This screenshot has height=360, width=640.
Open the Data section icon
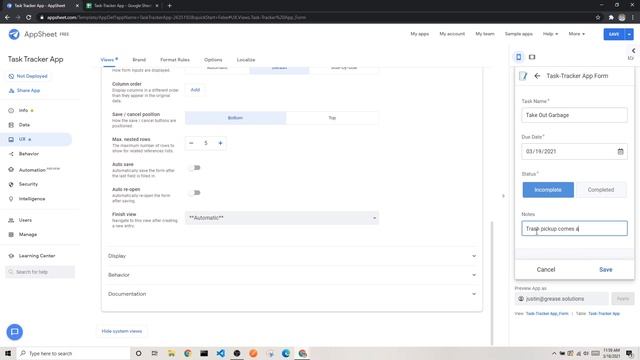[x=11, y=125]
